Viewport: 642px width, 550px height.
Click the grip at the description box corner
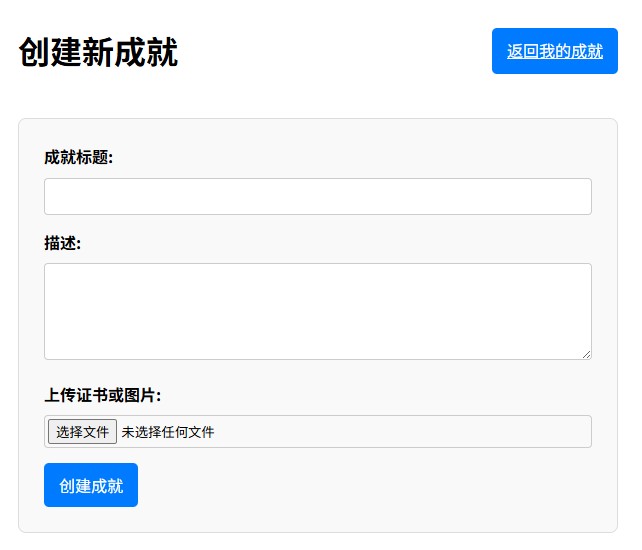tap(585, 353)
